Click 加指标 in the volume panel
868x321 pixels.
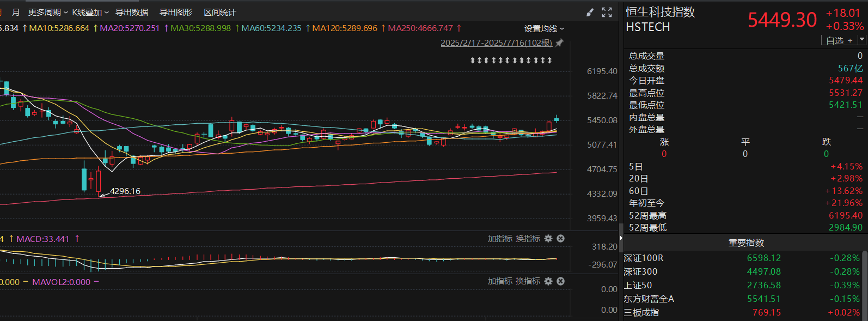coord(500,281)
